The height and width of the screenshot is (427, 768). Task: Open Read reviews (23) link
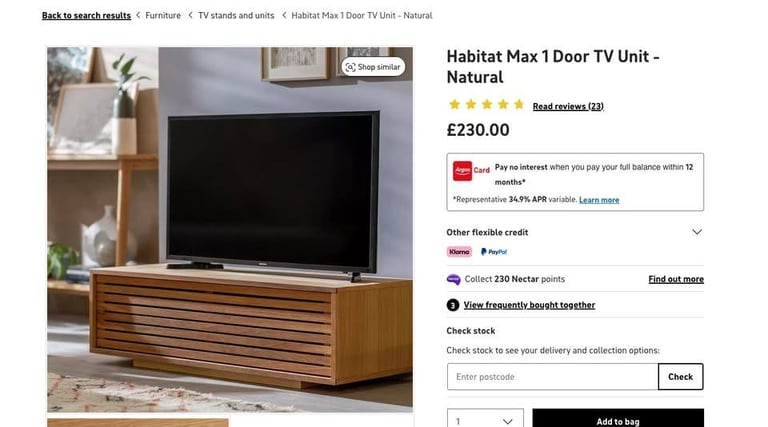(x=568, y=106)
